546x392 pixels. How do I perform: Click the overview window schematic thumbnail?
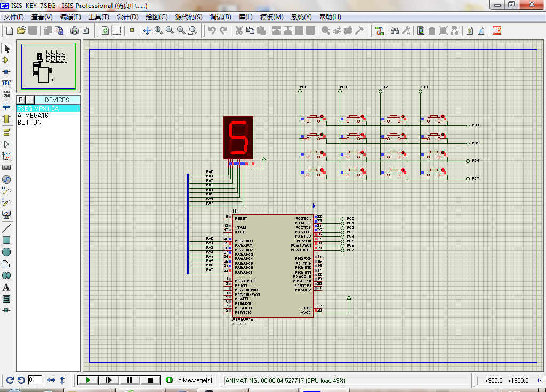pos(48,66)
